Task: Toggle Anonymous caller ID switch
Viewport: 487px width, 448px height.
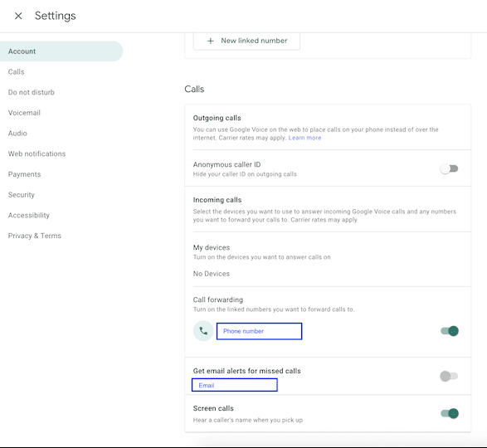Action: 449,168
